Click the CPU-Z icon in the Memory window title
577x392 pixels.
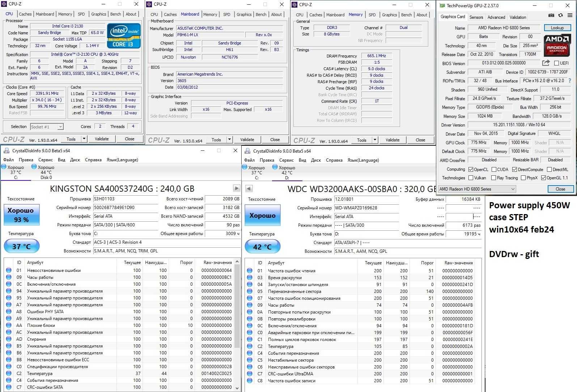click(294, 5)
